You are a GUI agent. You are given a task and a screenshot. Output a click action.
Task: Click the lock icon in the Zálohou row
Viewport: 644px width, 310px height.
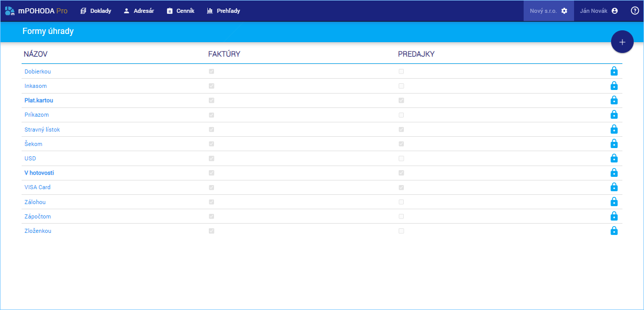614,202
